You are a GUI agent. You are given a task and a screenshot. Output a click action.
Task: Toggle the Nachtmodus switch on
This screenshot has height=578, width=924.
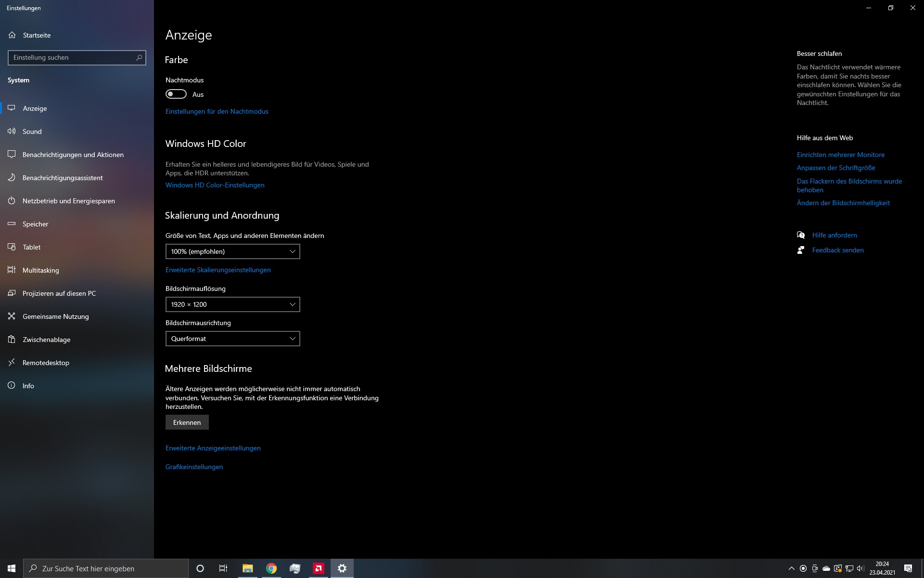tap(176, 94)
